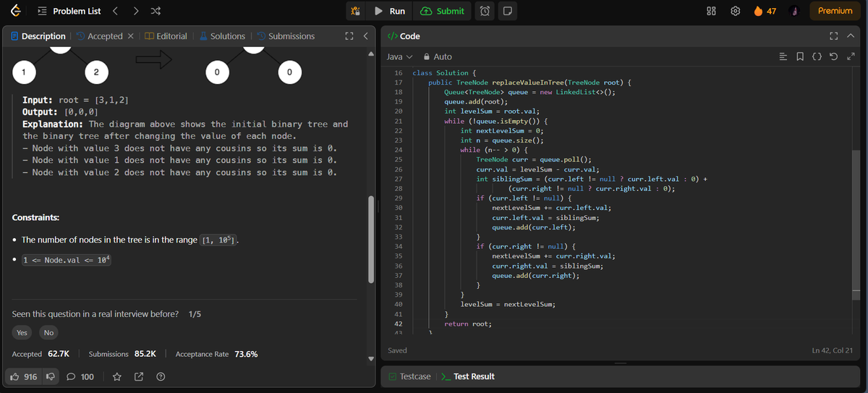The height and width of the screenshot is (393, 868).
Task: Answer Yes to interview question
Action: 22,332
